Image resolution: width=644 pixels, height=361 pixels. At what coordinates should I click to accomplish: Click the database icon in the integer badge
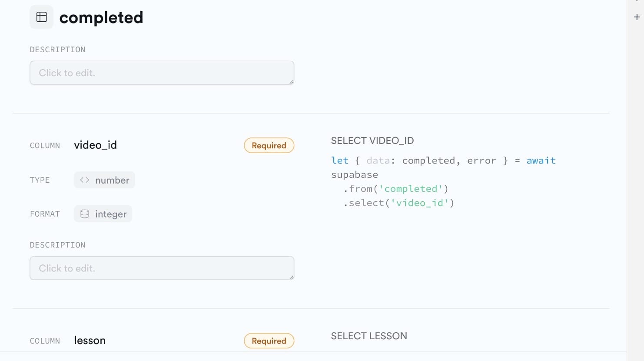(x=85, y=214)
